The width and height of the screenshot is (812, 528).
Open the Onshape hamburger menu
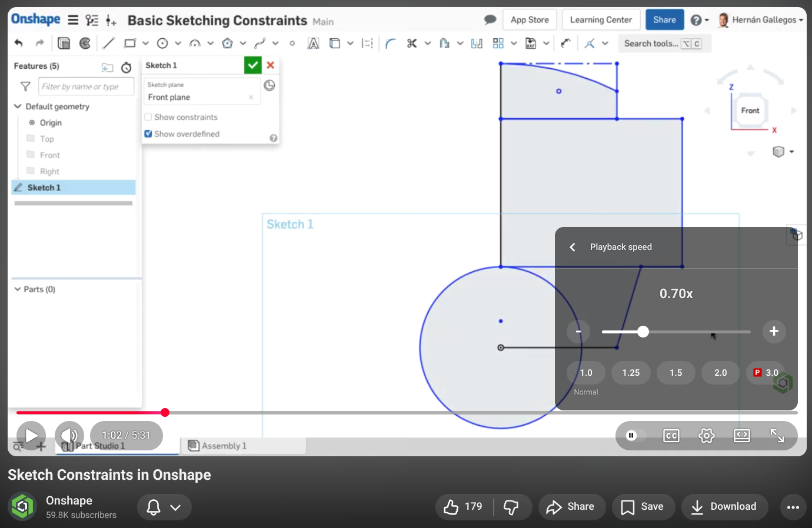tap(73, 20)
